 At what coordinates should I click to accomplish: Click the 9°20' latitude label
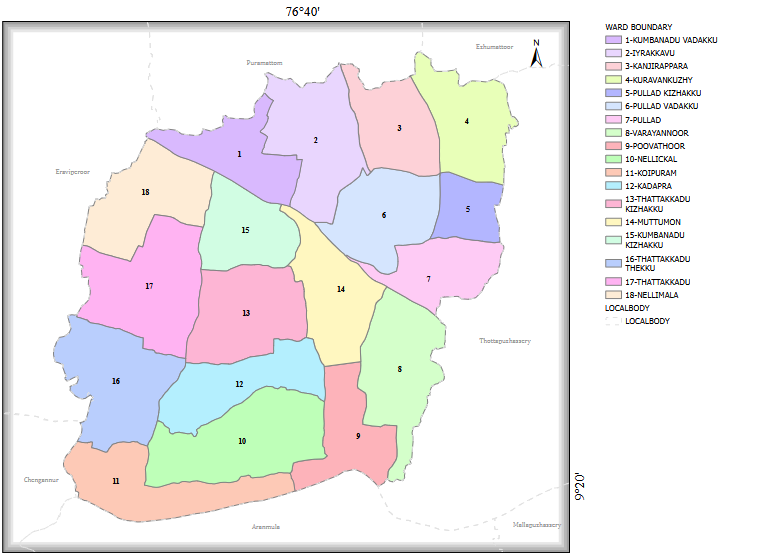coord(580,487)
